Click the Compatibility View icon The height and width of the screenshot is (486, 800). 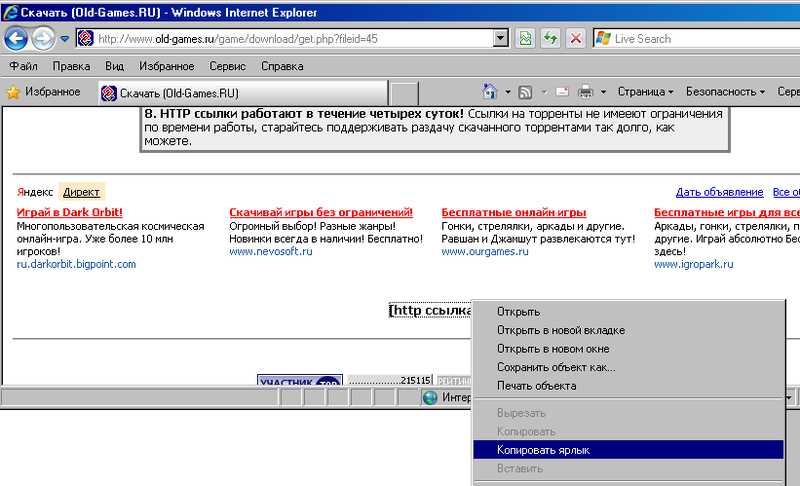coord(525,38)
